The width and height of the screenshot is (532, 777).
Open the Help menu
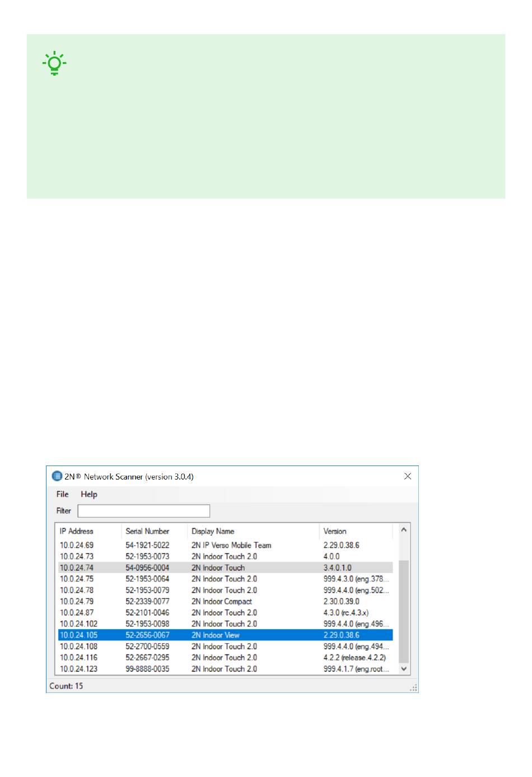[x=88, y=494]
